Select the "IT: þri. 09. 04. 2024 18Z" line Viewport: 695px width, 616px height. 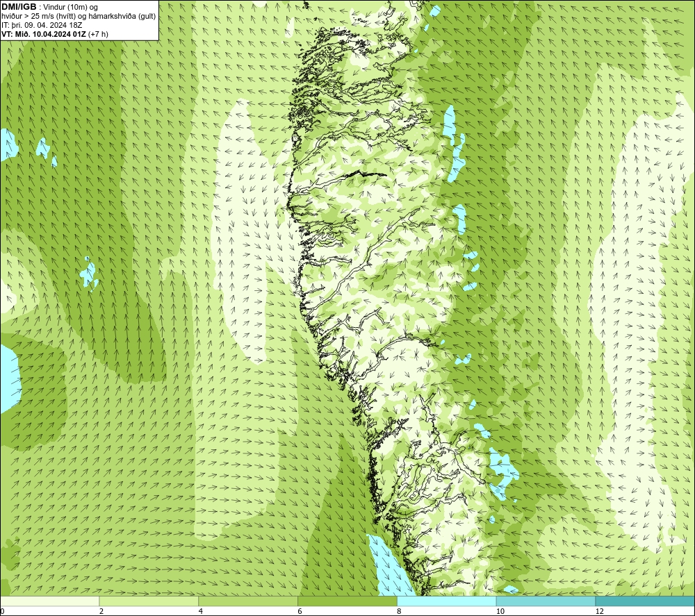[42, 25]
